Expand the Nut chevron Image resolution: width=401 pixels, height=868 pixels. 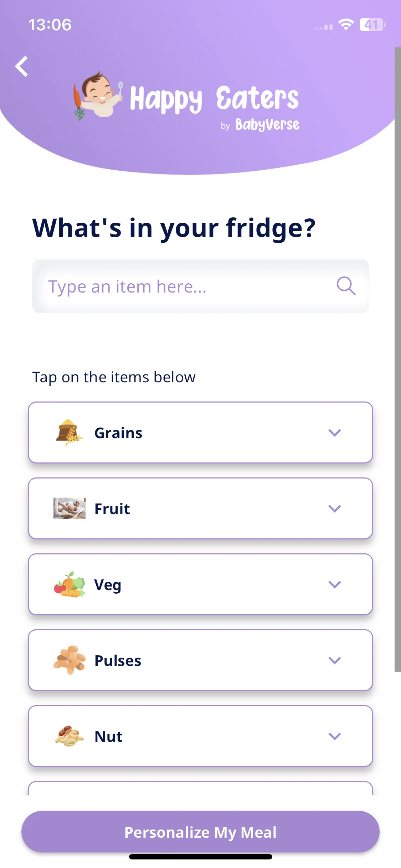(x=335, y=736)
